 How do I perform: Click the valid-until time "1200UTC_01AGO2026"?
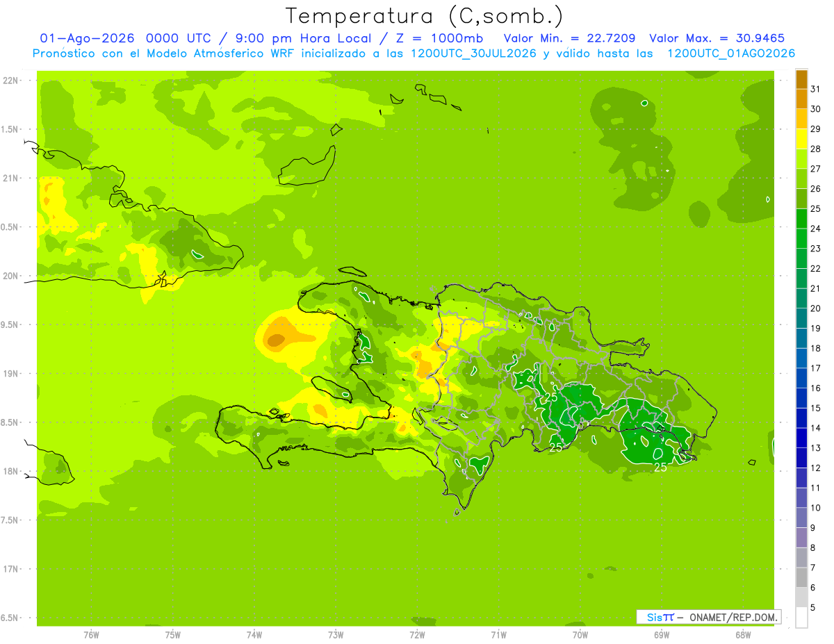click(x=731, y=53)
